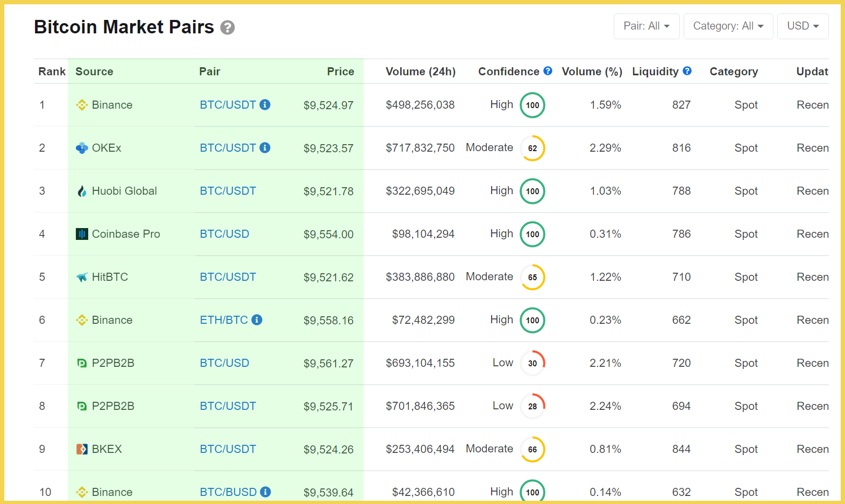
Task: Sort by the Volume (%) column header
Action: pos(592,72)
